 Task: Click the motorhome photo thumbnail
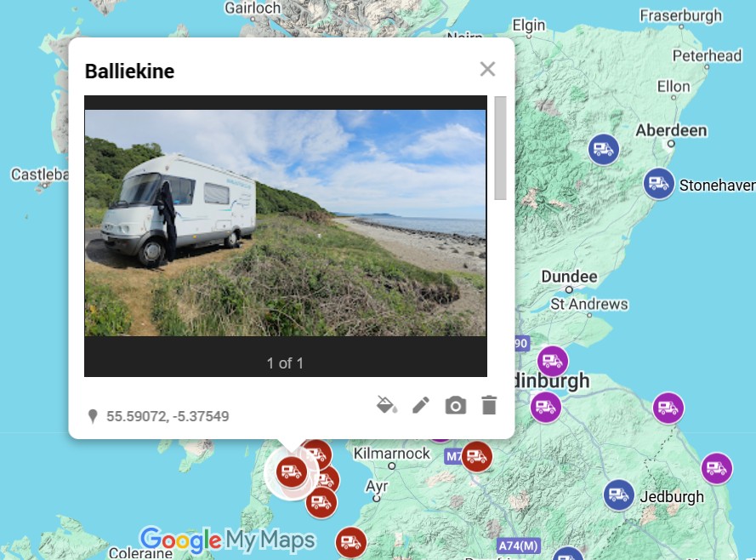click(x=286, y=223)
